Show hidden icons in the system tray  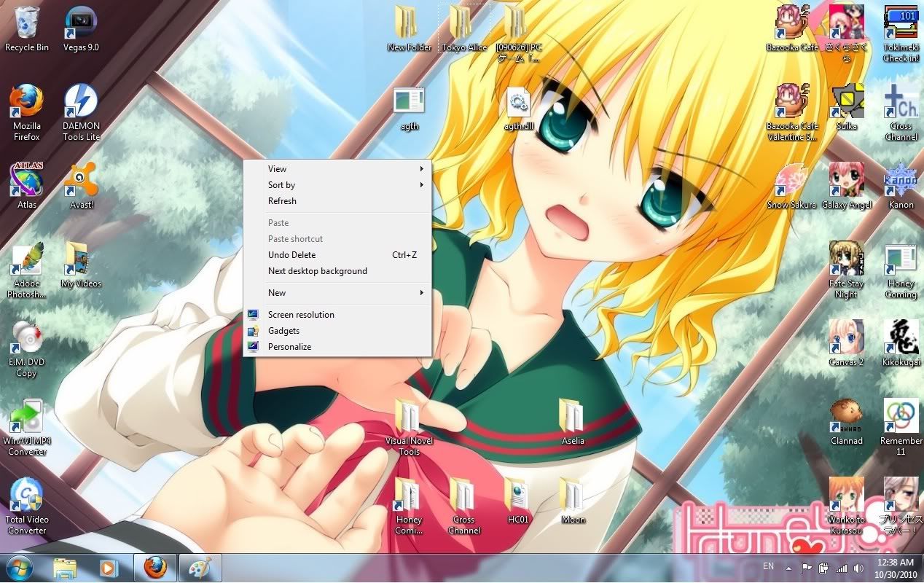[788, 568]
